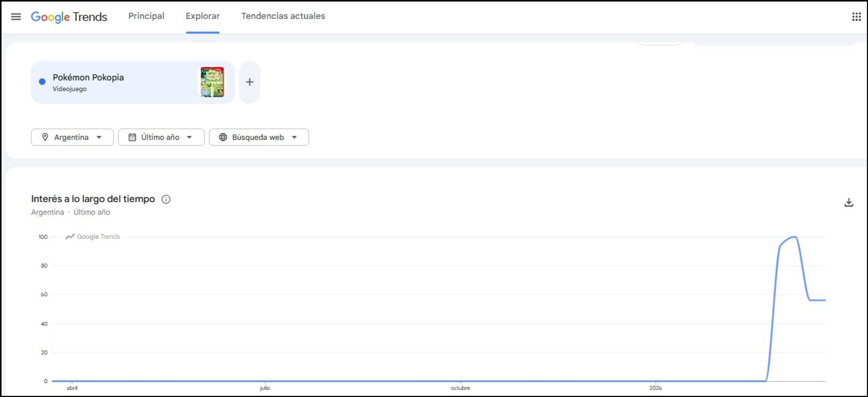This screenshot has width=868, height=397.
Task: Select the Explorar tab
Action: click(x=203, y=16)
